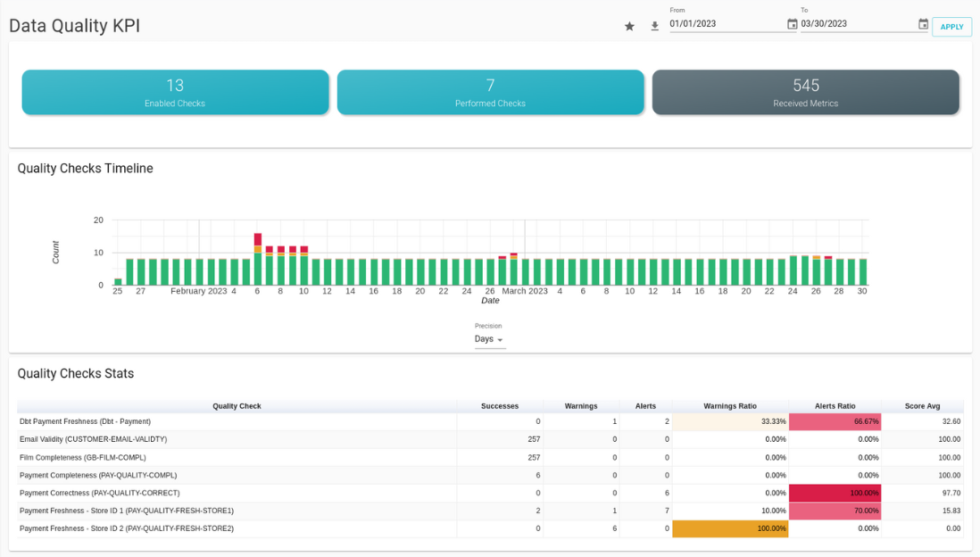Click the first short bar at 25
Screen dimensions: 980x557
click(118, 282)
